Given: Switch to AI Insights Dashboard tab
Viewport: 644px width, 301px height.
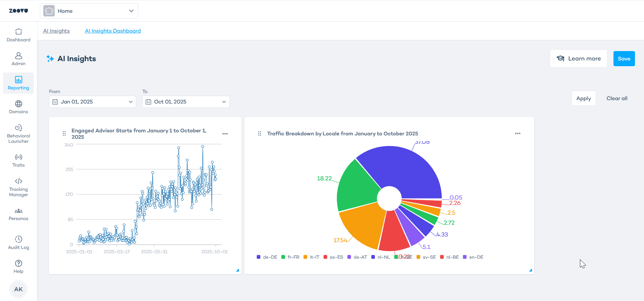Looking at the screenshot, I should [113, 31].
